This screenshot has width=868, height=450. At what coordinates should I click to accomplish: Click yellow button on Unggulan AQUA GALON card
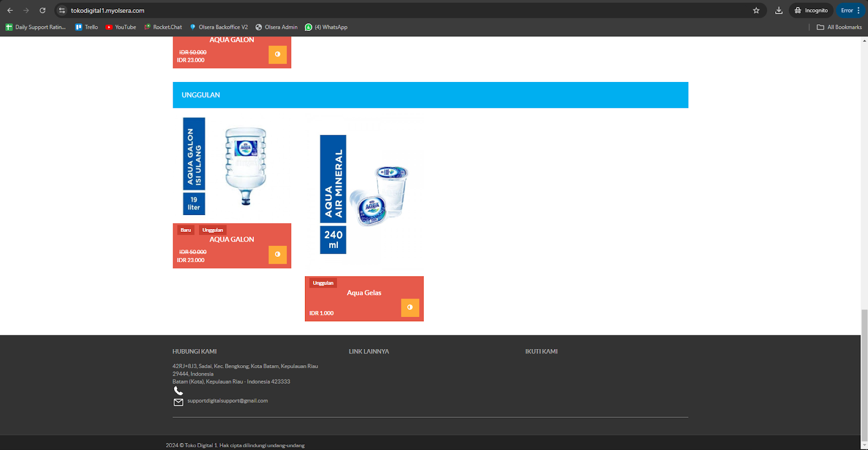click(278, 255)
